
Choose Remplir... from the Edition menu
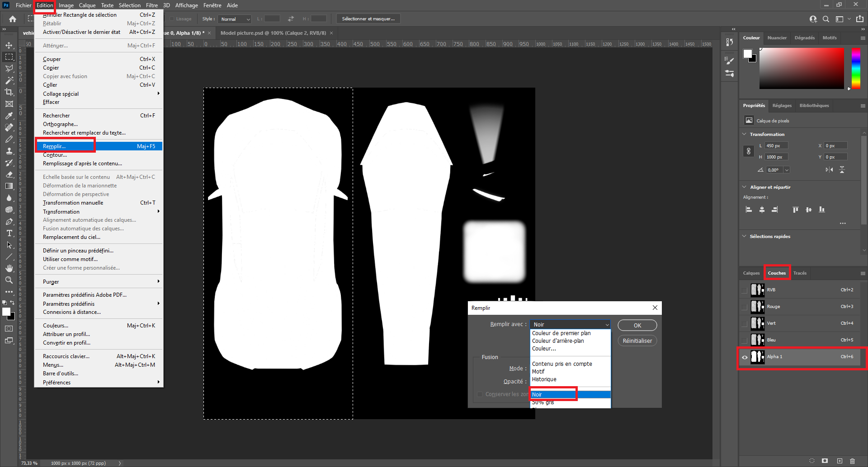coord(54,146)
